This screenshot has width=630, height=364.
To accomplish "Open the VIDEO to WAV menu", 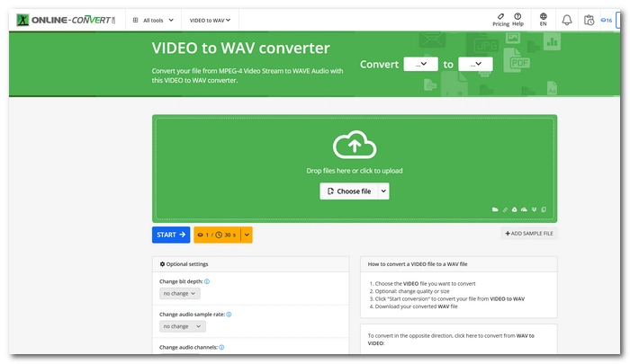I will (x=210, y=20).
